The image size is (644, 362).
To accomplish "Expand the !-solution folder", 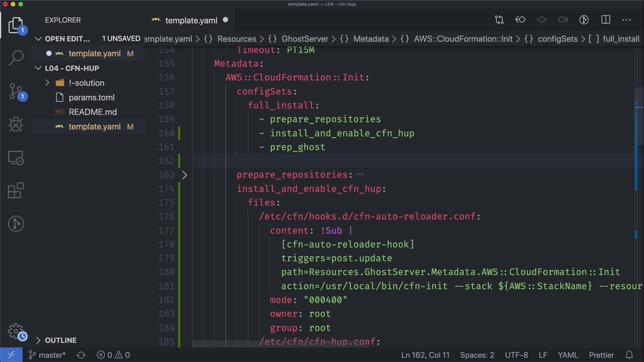I will (47, 83).
